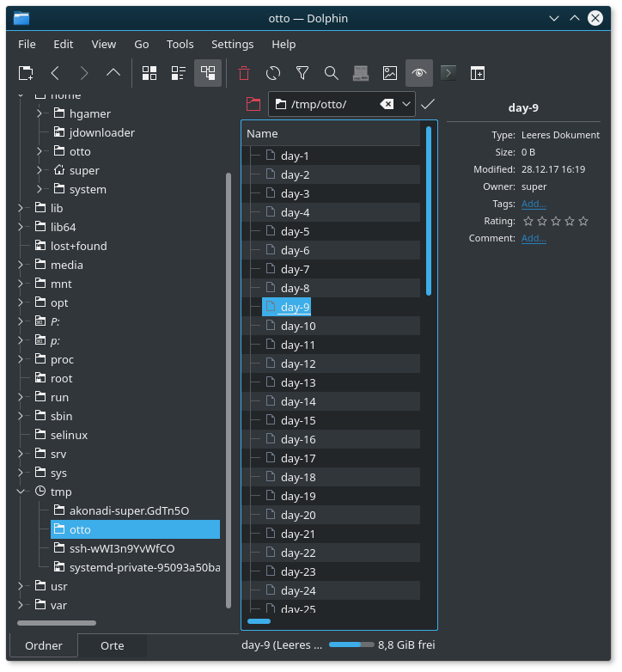This screenshot has height=672, width=622.
Task: Clear the location bar text
Action: click(387, 104)
